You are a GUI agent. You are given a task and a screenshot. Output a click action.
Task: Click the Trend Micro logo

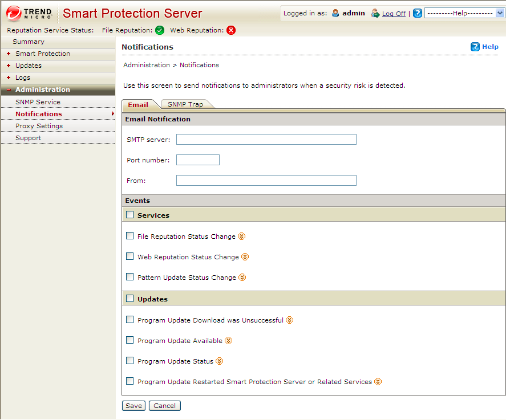click(30, 13)
